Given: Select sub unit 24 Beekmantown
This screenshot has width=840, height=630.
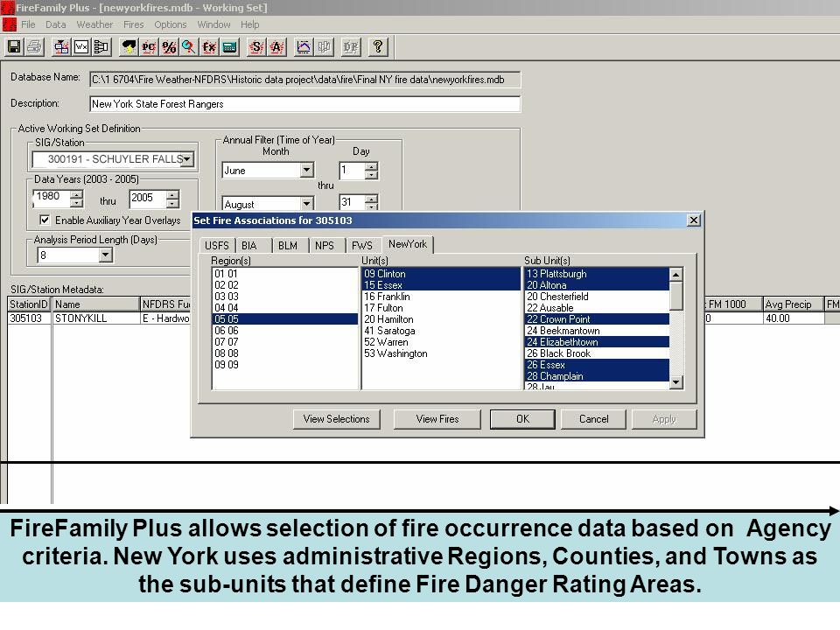Looking at the screenshot, I should click(x=598, y=331).
